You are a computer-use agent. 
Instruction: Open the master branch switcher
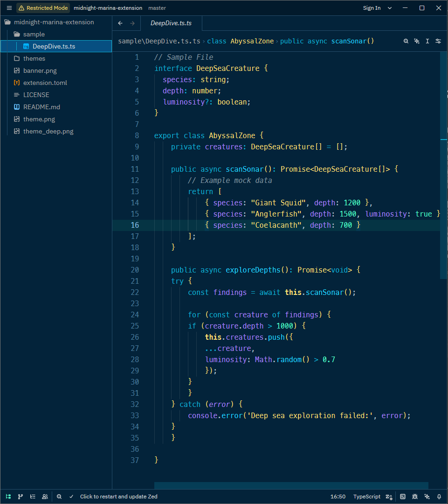(x=157, y=8)
